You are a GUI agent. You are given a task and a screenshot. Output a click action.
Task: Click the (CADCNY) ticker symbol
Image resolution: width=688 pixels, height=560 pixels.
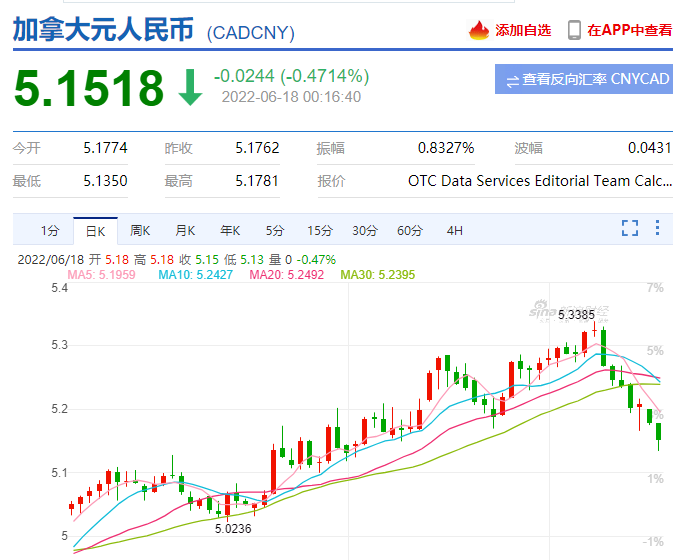click(251, 33)
